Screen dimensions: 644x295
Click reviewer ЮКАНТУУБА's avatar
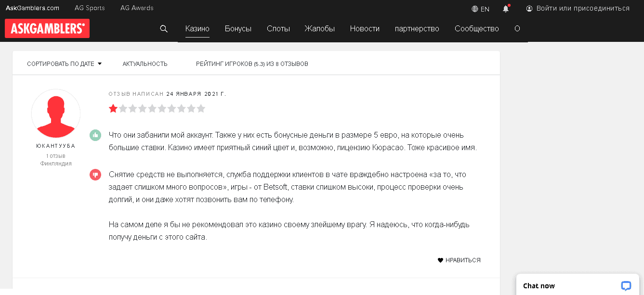(x=56, y=114)
